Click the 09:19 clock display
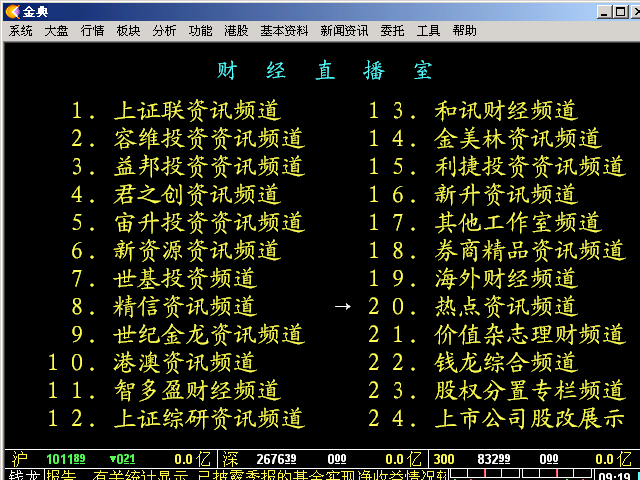Image resolution: width=640 pixels, height=480 pixels. tap(616, 476)
